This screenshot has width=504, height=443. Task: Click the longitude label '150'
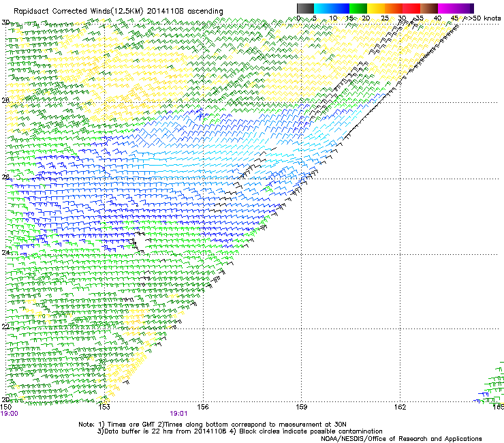[6, 407]
